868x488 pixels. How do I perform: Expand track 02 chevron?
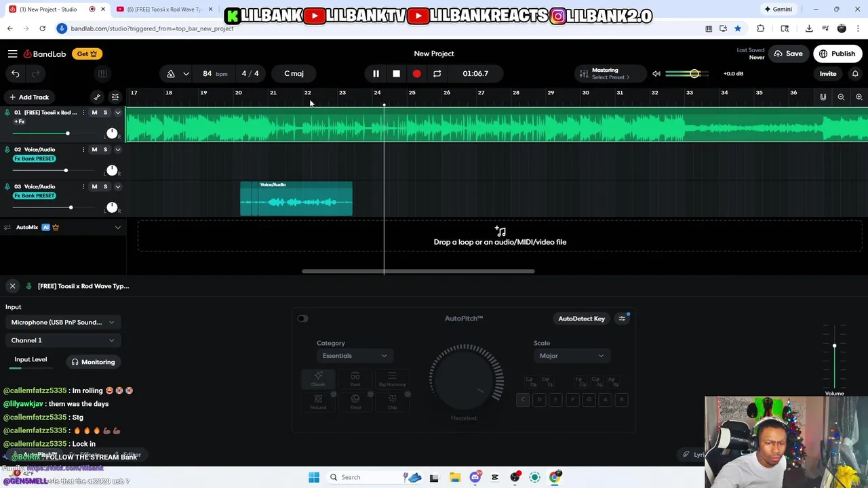point(117,149)
